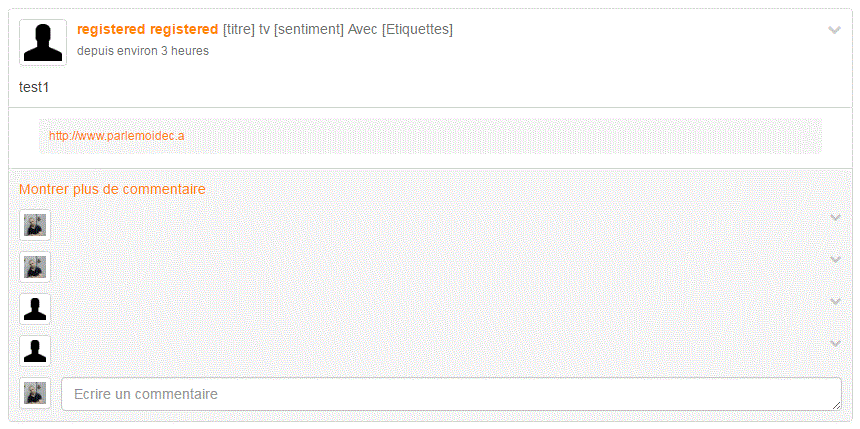Click the [sentiment] label in the header
860x429 pixels.
pos(309,30)
